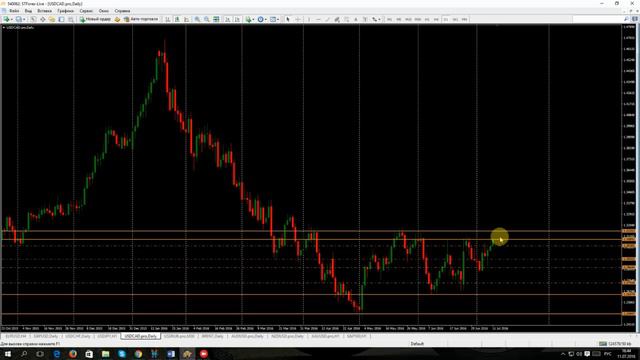Zoom out of the chart
This screenshot has height=360, width=640.
(x=207, y=19)
